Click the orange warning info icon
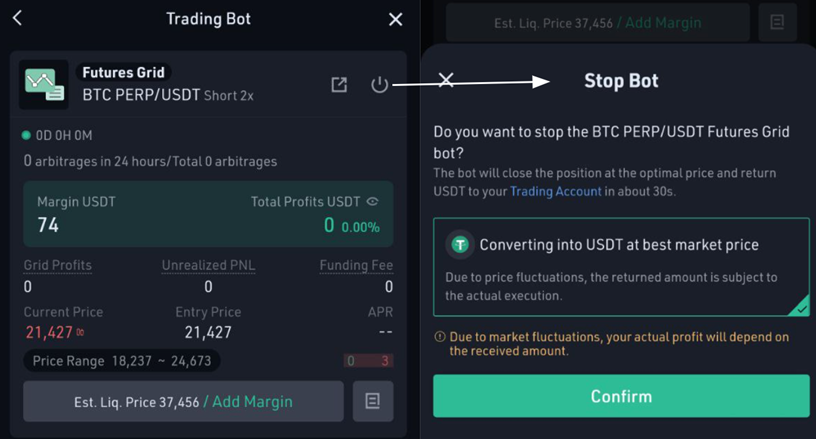Screen dimensions: 816x439 (x=440, y=337)
